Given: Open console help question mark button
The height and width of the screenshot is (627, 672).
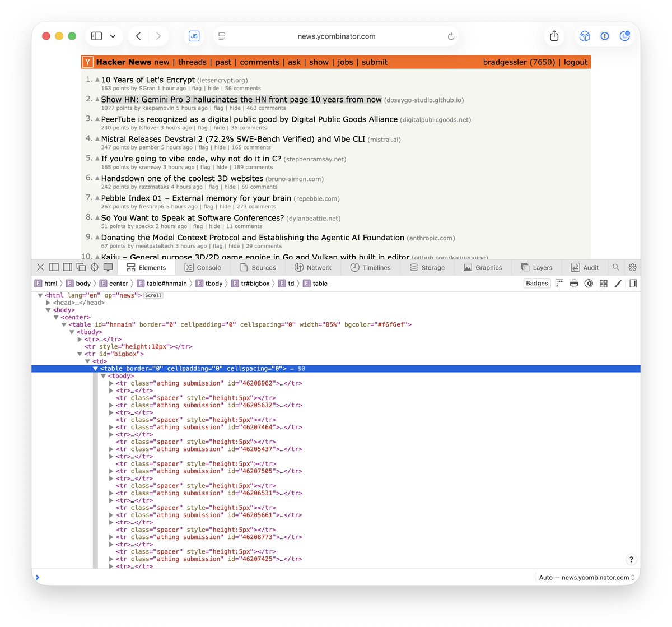Looking at the screenshot, I should pos(631,559).
